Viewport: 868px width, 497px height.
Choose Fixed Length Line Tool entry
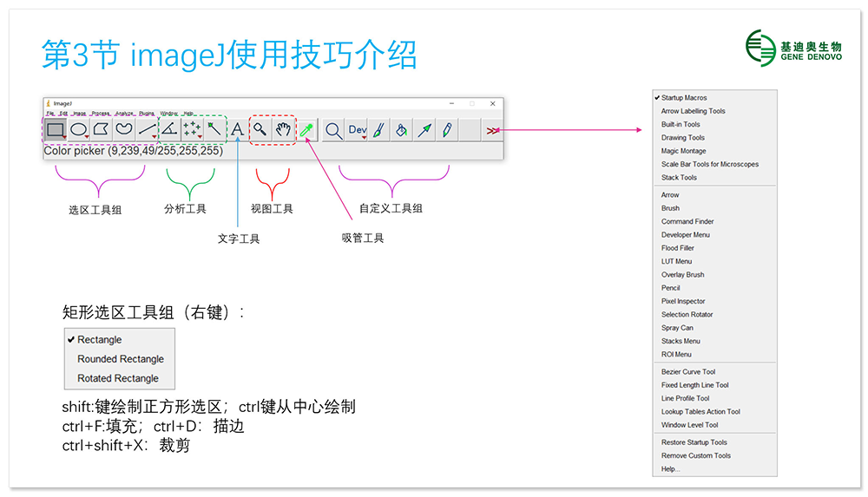click(714, 385)
